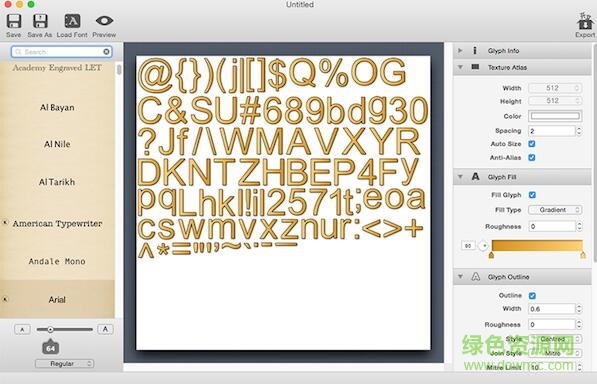Click the Spacing input field
The width and height of the screenshot is (597, 384).
[552, 131]
